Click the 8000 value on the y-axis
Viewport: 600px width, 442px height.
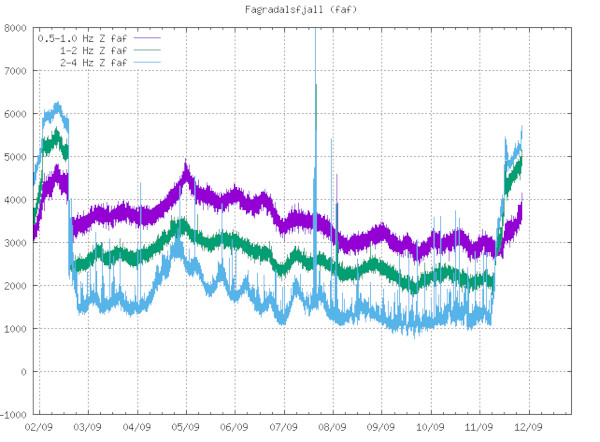pyautogui.click(x=16, y=28)
